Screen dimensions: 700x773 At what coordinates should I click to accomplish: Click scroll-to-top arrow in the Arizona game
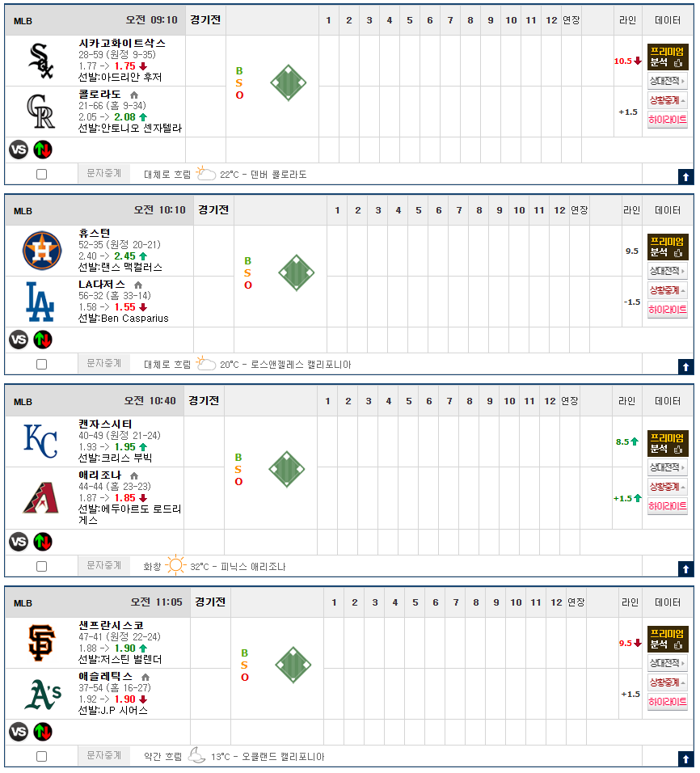click(x=685, y=569)
